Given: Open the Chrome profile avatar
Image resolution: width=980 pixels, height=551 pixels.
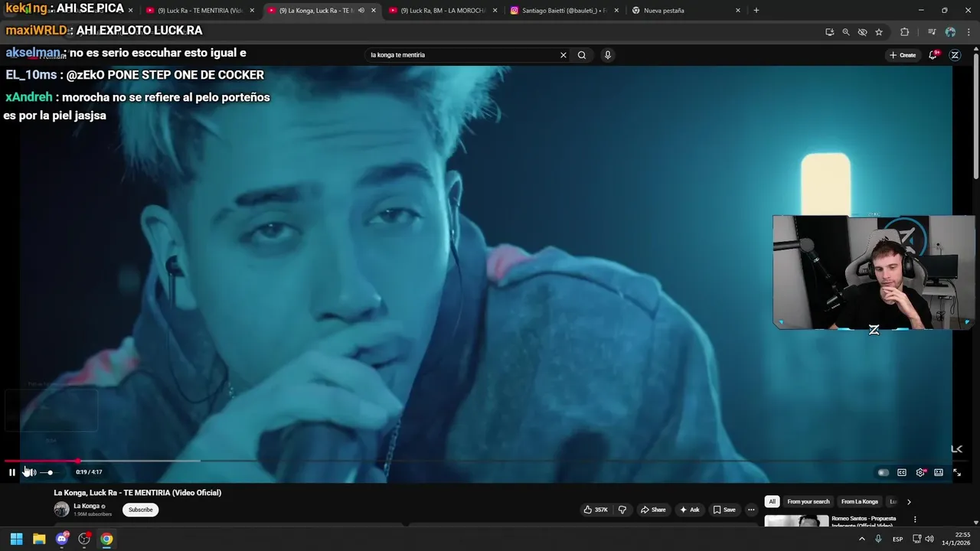Looking at the screenshot, I should pos(950,32).
